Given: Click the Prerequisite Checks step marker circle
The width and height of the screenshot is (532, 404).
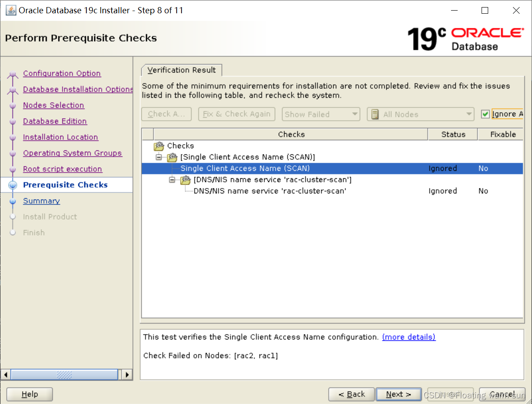Looking at the screenshot, I should click(12, 185).
